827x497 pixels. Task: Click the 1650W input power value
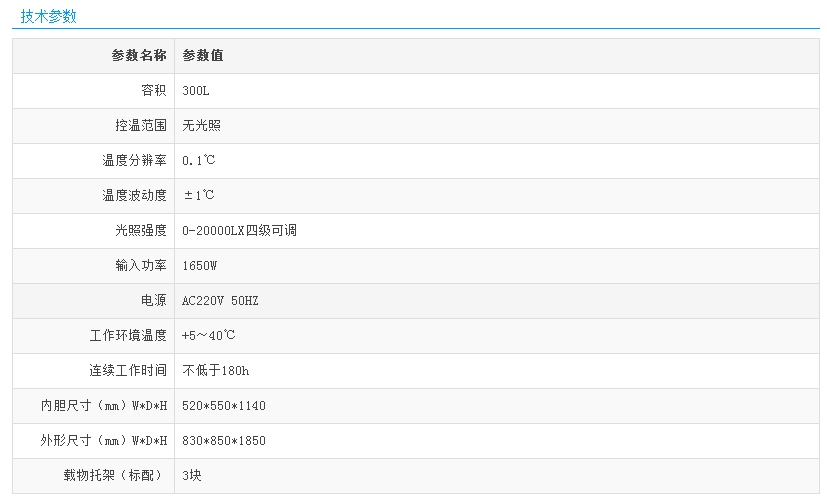click(200, 266)
